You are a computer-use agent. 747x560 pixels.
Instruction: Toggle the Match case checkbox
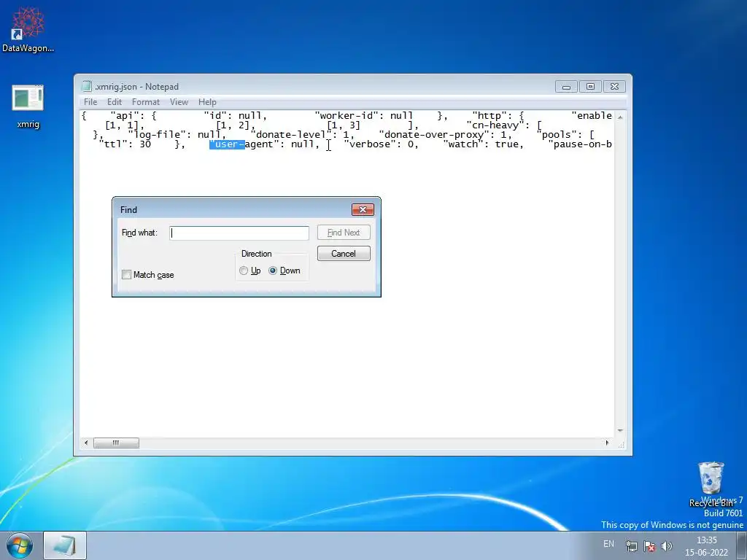(x=126, y=275)
